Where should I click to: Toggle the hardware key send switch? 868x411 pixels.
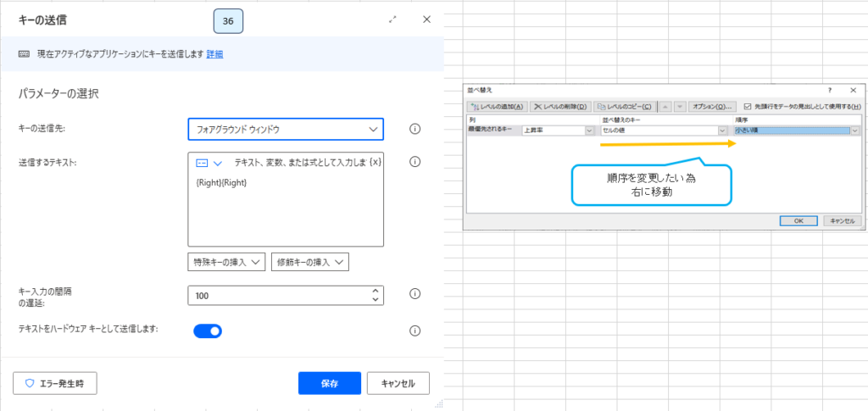point(208,331)
